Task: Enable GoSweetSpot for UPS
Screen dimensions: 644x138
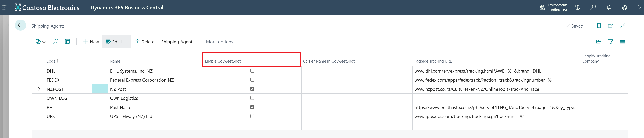Action: tap(252, 116)
